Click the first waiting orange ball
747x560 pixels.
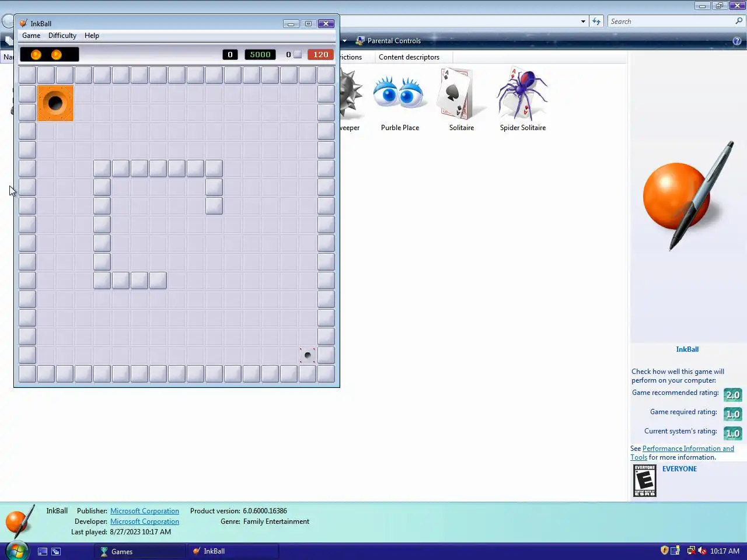tap(36, 54)
